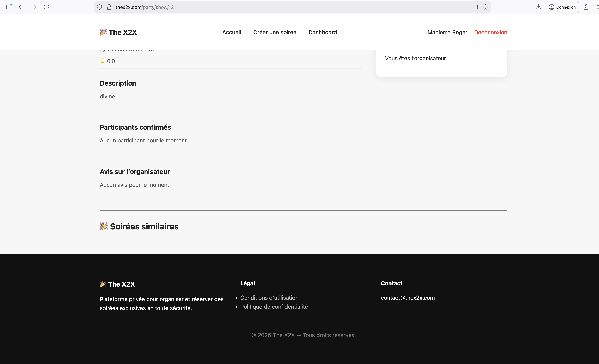Click the party popper header logo

[x=103, y=32]
